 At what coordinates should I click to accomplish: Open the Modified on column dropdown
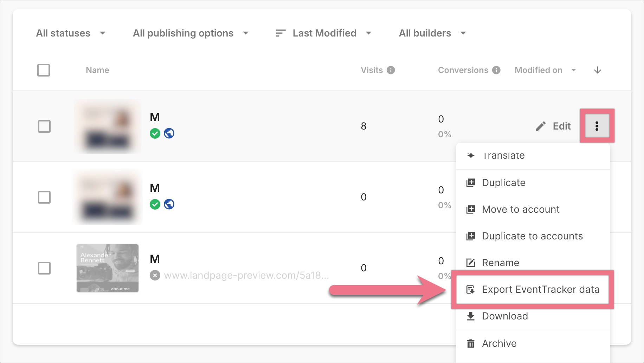546,70
